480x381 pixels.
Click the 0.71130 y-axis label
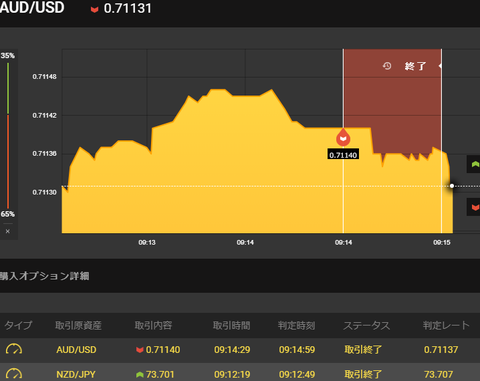point(44,192)
